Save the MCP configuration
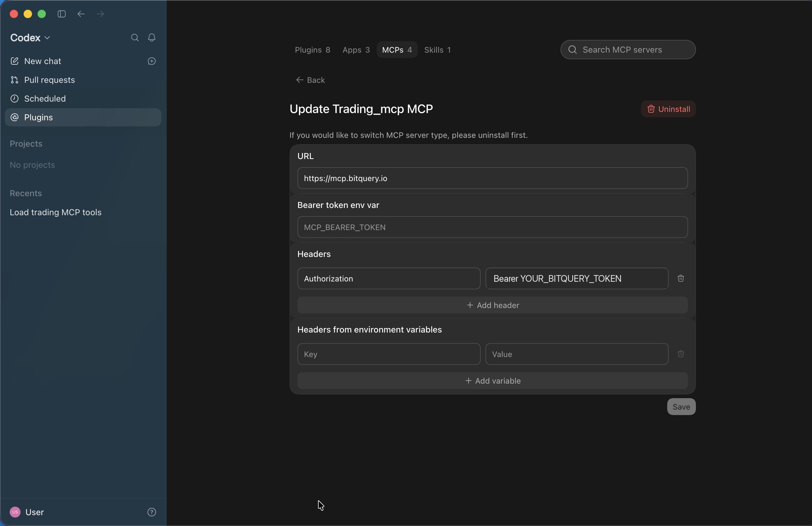 click(681, 407)
